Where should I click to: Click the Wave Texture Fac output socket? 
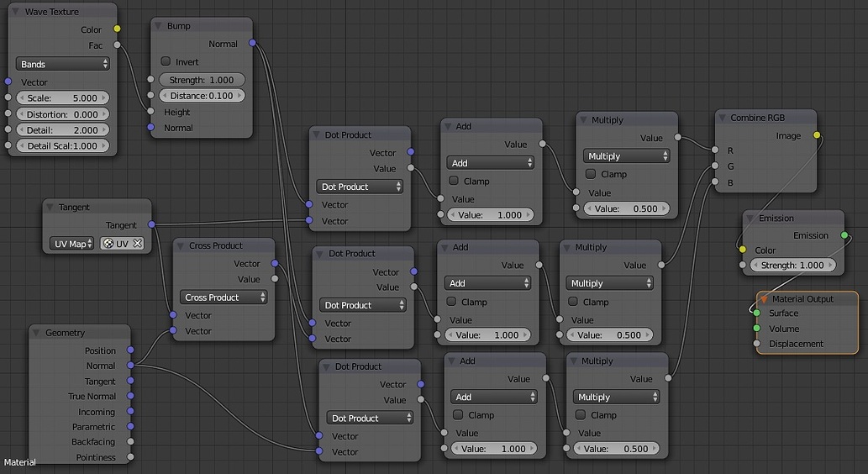[117, 45]
